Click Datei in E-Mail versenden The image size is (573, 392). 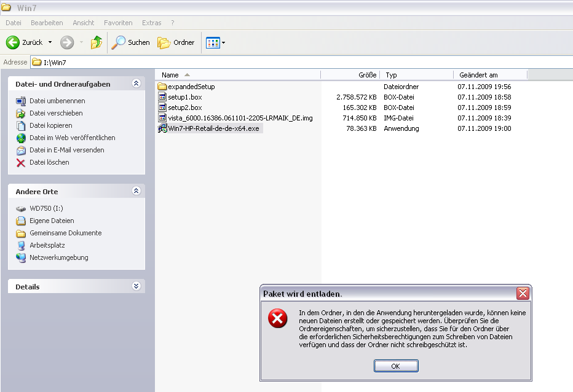(x=67, y=150)
